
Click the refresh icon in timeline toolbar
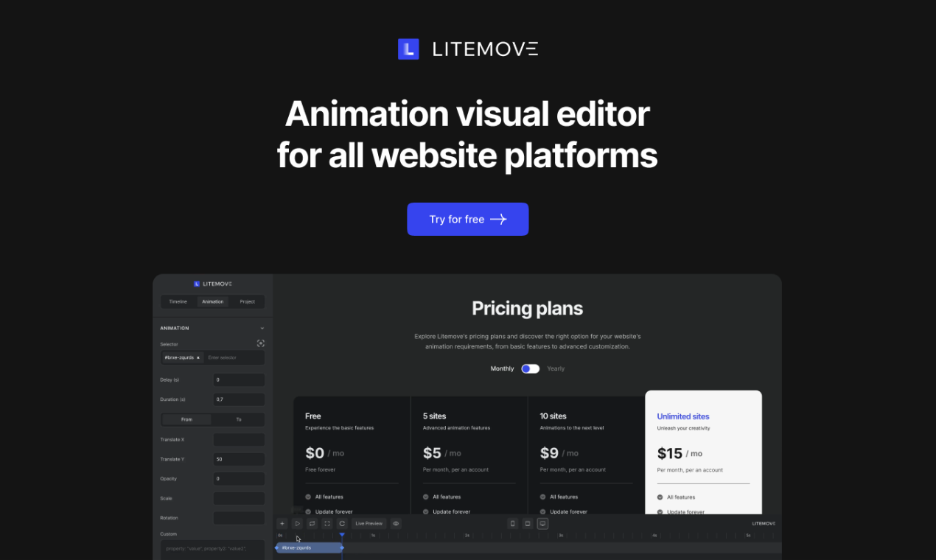pos(342,523)
